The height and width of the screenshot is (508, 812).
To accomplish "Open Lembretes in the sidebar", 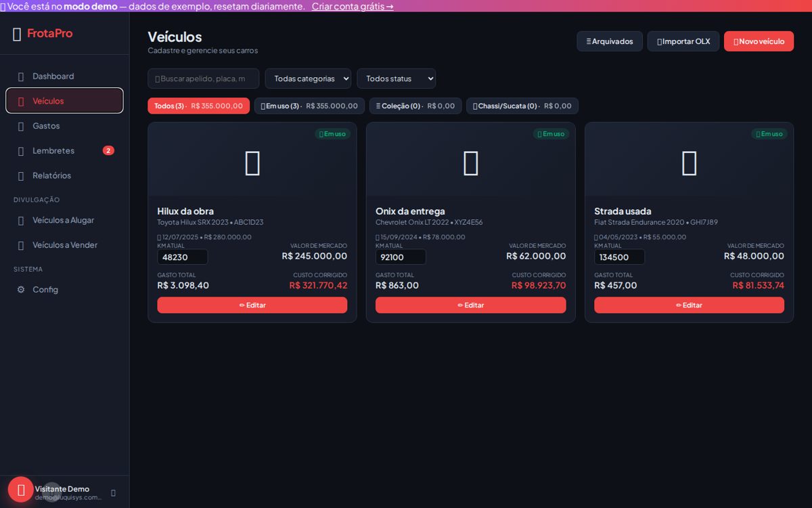I will (64, 150).
